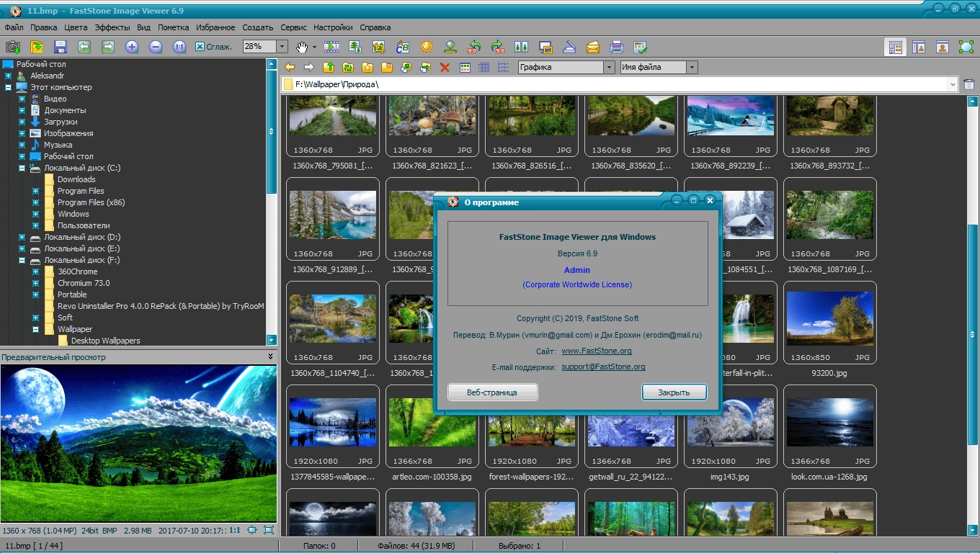Screen dimensions: 980x553
Task: Click the scanner acquire icon
Action: (x=569, y=47)
